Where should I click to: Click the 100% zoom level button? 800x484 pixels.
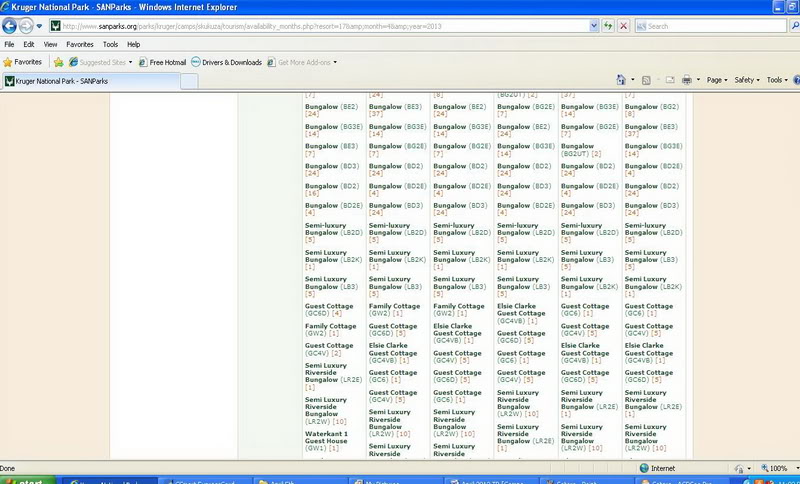pyautogui.click(x=774, y=468)
